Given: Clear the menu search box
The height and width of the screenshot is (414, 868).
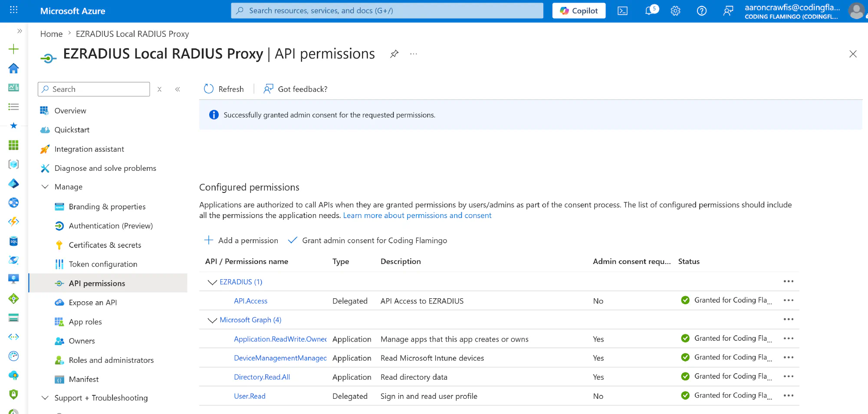Looking at the screenshot, I should pyautogui.click(x=160, y=89).
